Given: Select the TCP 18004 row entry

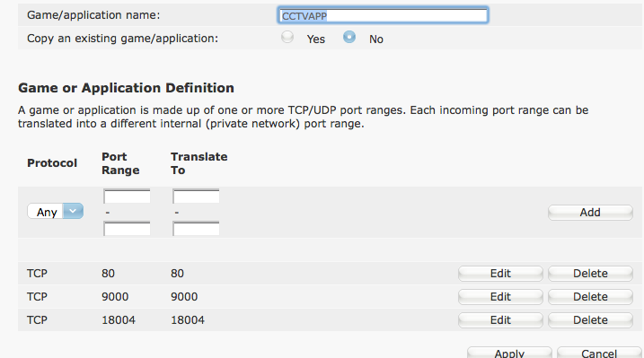Looking at the screenshot, I should (330, 320).
